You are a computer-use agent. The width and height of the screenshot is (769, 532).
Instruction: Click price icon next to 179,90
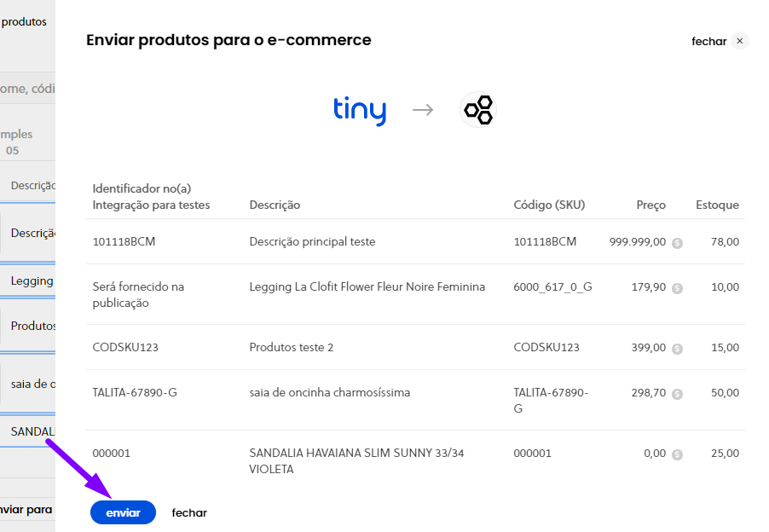pos(677,288)
